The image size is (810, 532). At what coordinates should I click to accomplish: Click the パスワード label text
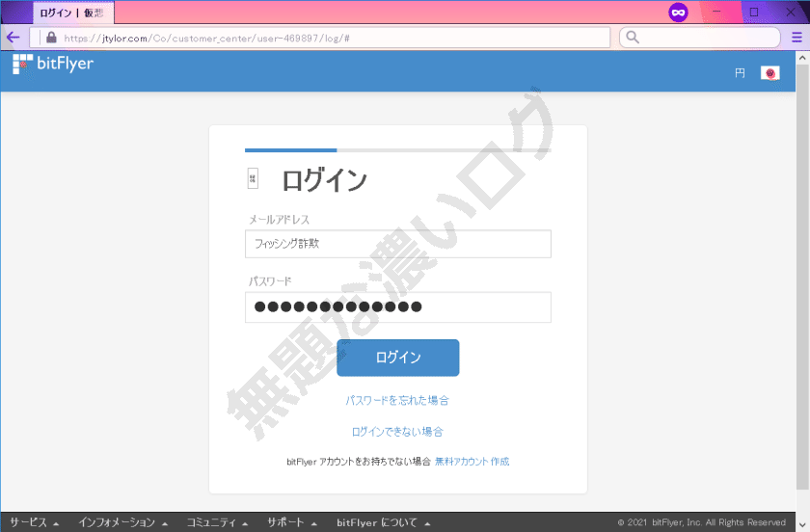point(270,281)
